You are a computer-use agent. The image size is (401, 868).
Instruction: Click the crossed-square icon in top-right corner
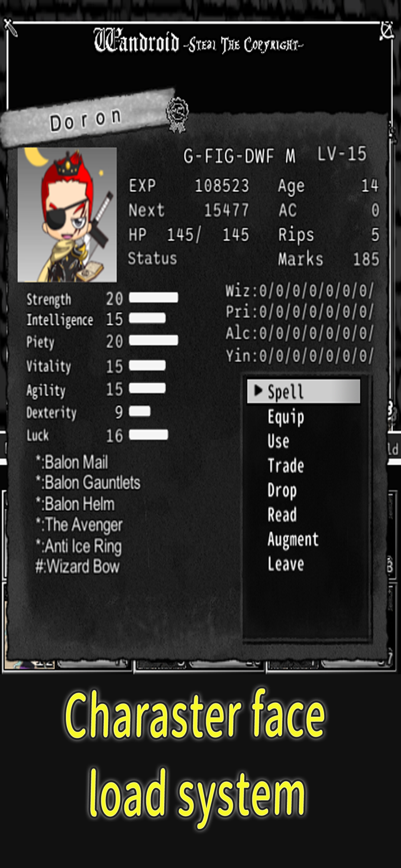pos(386,31)
